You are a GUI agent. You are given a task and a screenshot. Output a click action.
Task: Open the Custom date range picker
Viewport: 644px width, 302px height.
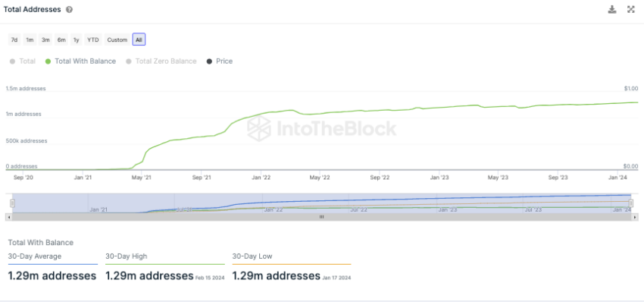pos(117,40)
